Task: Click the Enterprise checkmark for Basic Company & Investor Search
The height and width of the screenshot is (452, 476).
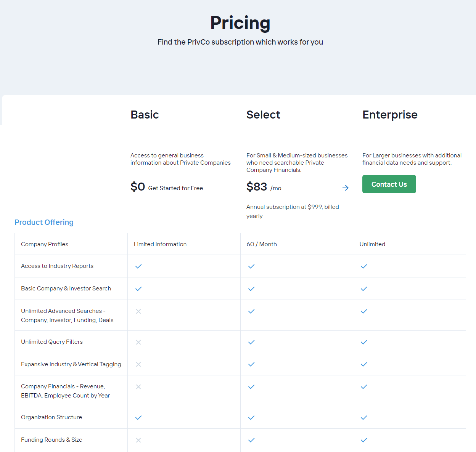Action: pos(364,289)
